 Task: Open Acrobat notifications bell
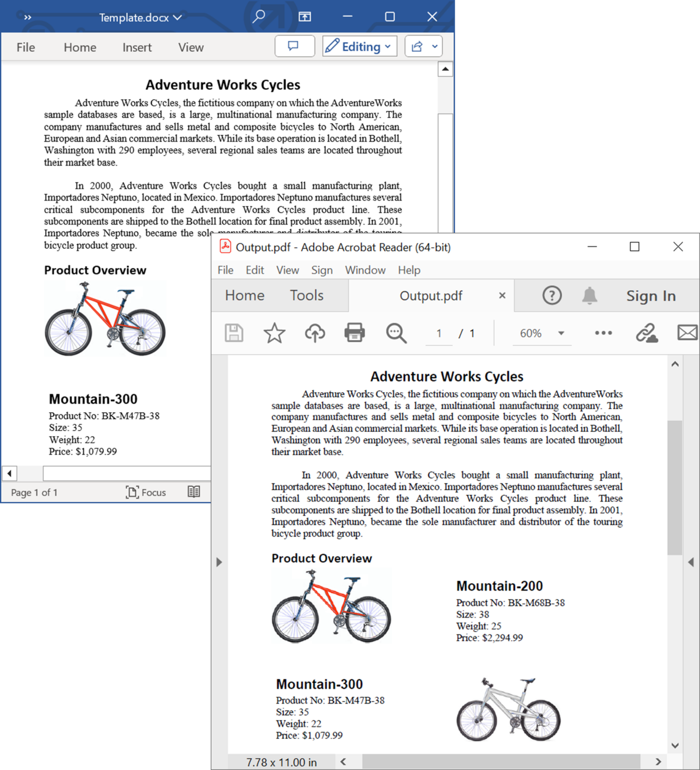(589, 295)
